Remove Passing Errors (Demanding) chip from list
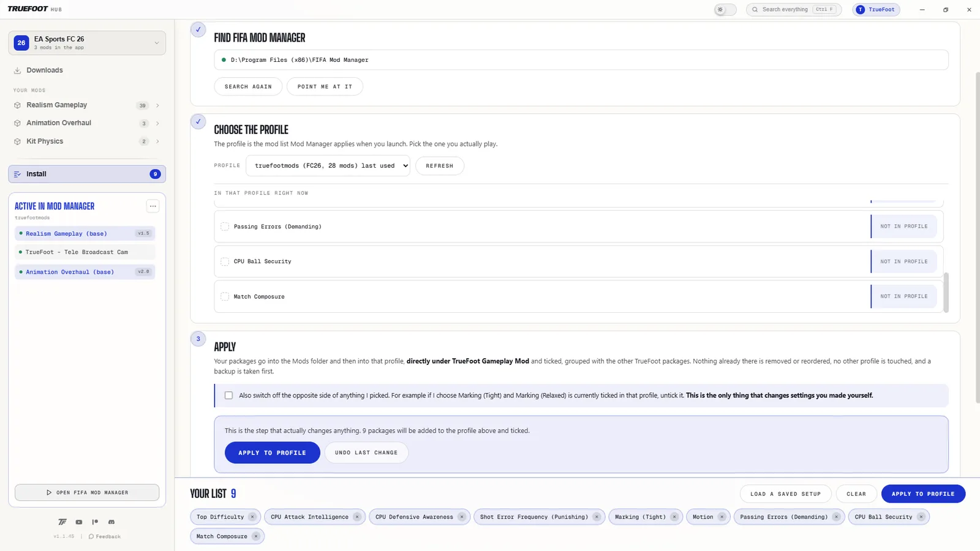The height and width of the screenshot is (551, 980). tap(836, 517)
